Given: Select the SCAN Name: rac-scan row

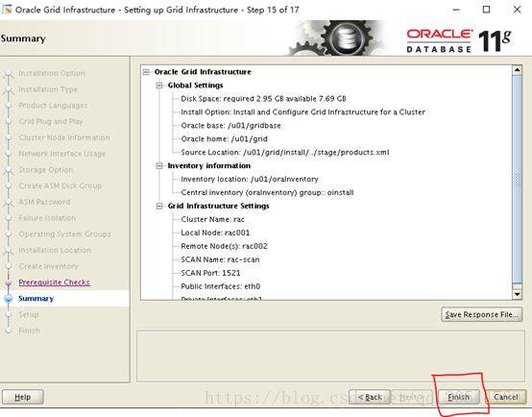Looking at the screenshot, I should pyautogui.click(x=220, y=259).
